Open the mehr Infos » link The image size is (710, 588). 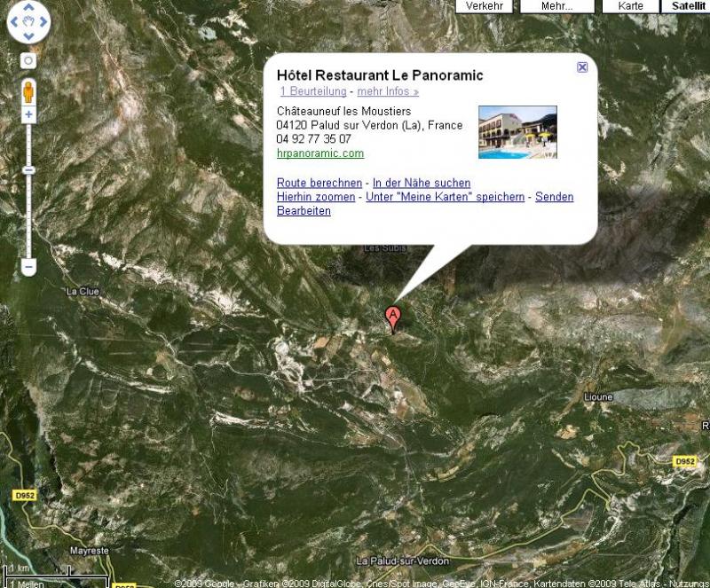pyautogui.click(x=388, y=91)
